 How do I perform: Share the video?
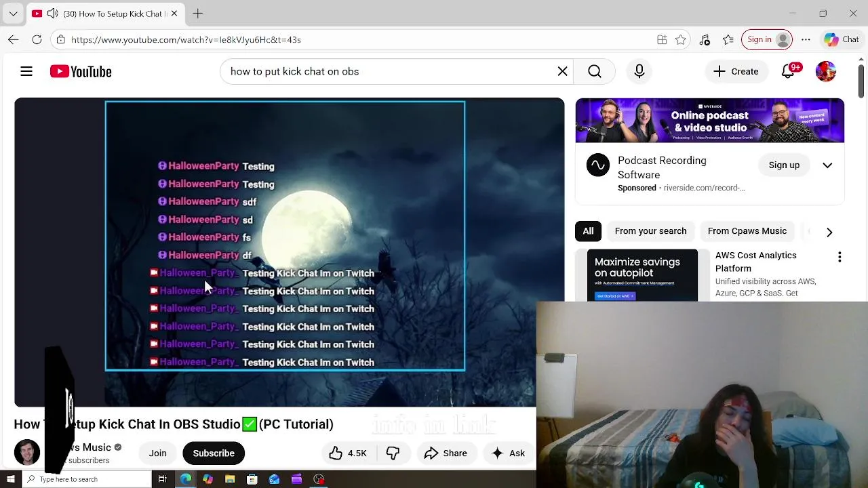point(446,453)
